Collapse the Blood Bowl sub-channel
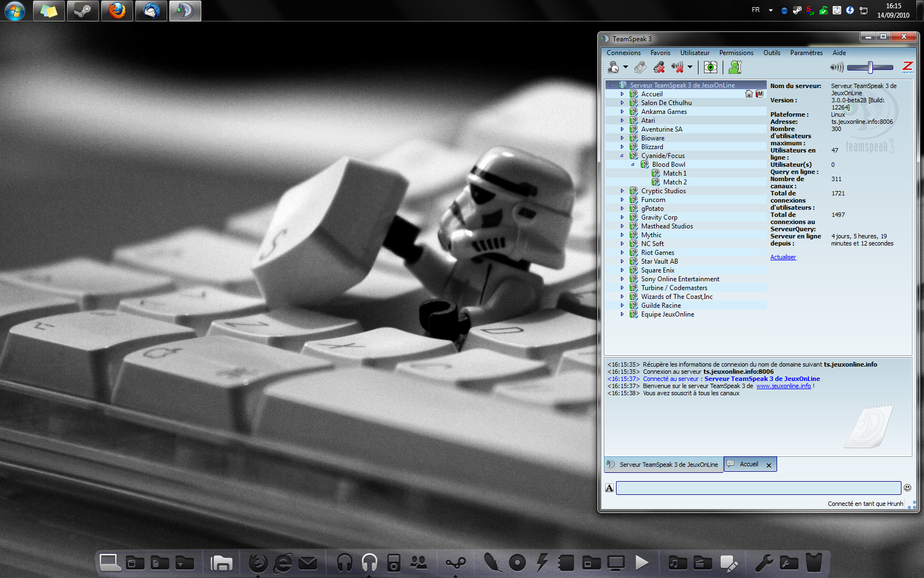 [x=633, y=165]
